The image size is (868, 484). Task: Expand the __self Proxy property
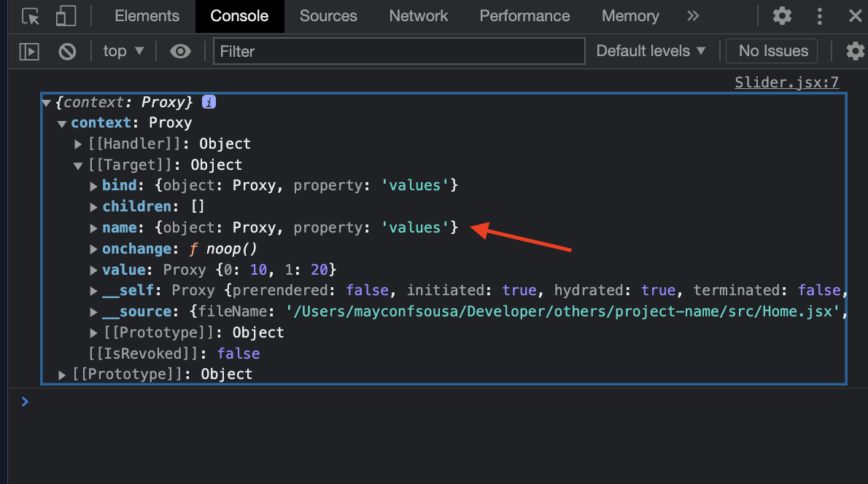point(93,290)
